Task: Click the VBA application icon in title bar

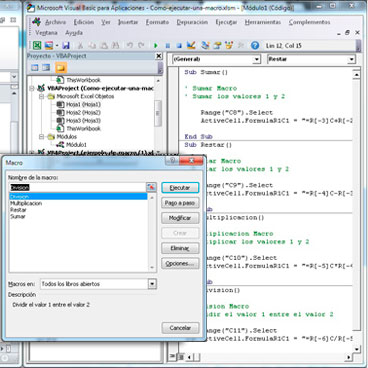Action: pos(31,7)
